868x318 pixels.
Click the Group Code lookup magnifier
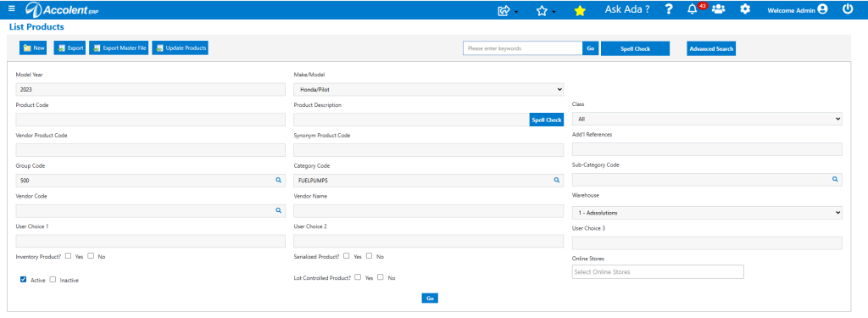click(278, 180)
